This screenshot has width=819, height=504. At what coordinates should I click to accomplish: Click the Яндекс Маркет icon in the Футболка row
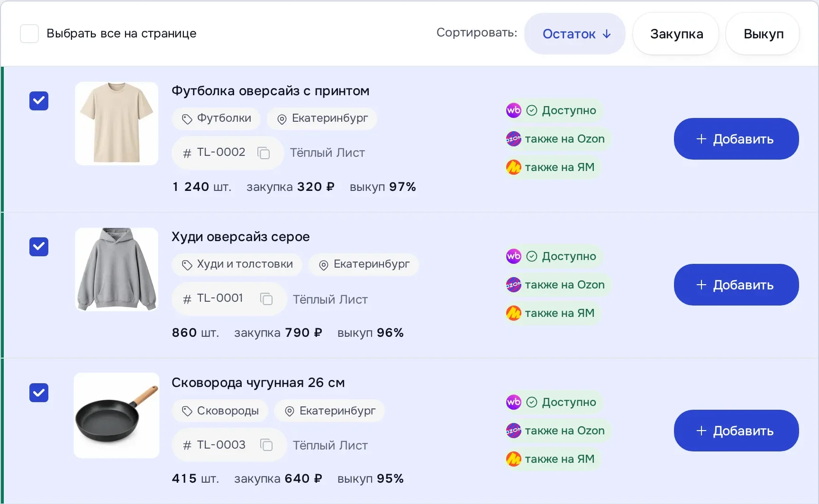pos(513,167)
